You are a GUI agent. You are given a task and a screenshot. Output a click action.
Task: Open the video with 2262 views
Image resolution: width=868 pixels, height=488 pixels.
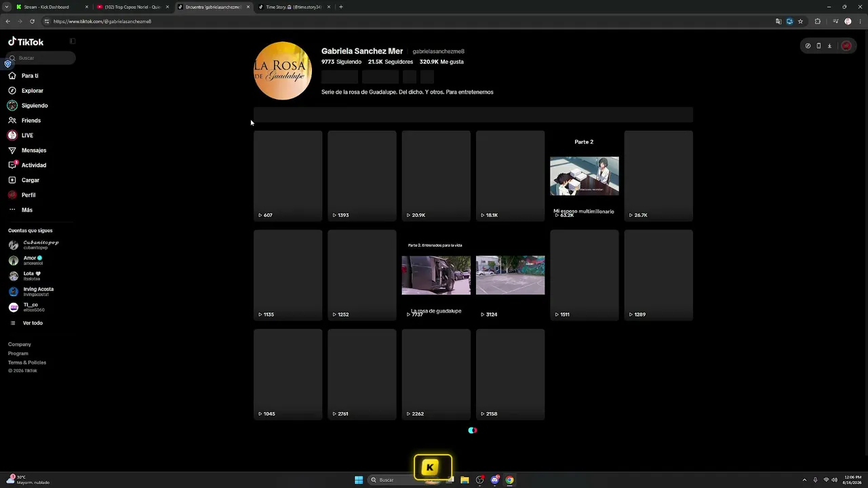point(436,375)
